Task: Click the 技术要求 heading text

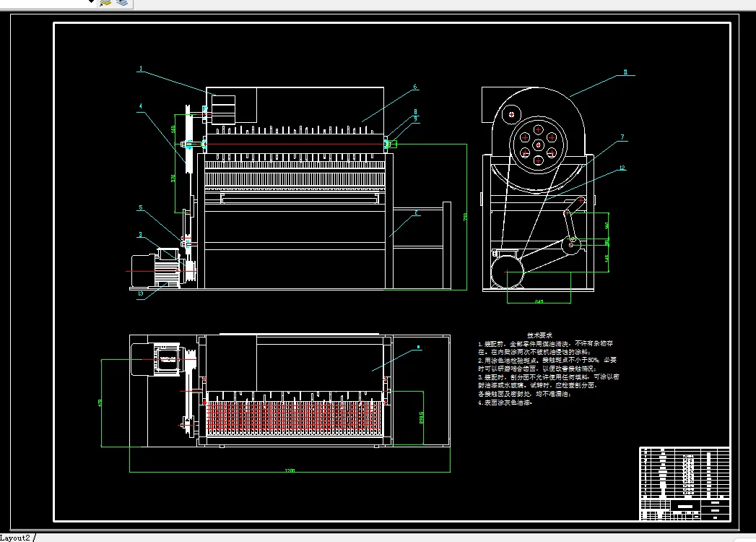Action: click(539, 335)
